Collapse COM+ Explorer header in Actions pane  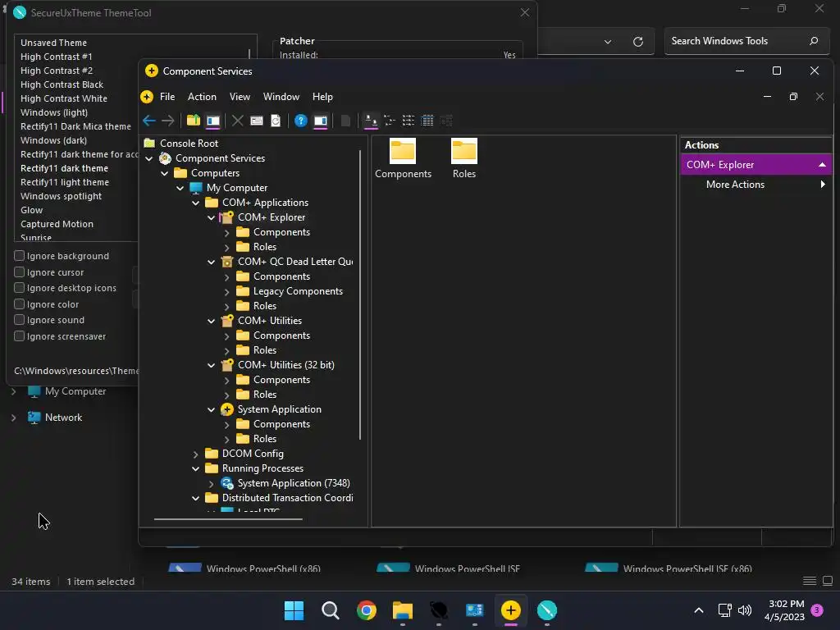point(822,165)
